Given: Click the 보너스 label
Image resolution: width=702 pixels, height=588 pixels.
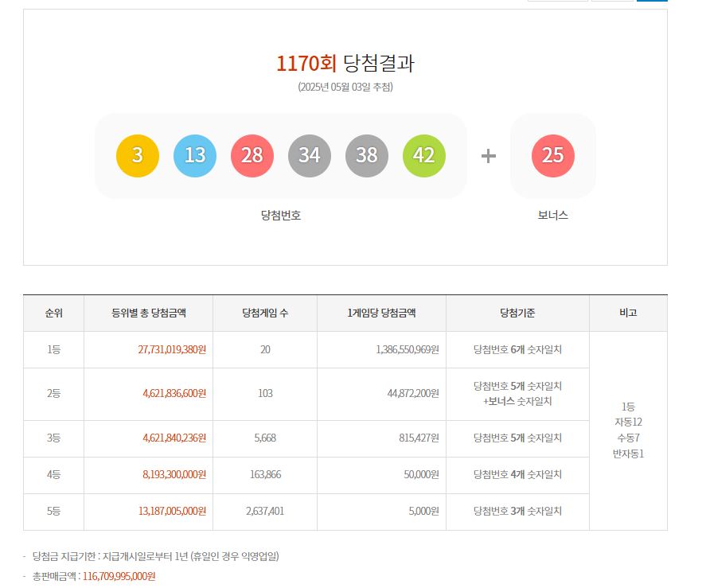Looking at the screenshot, I should click(553, 216).
